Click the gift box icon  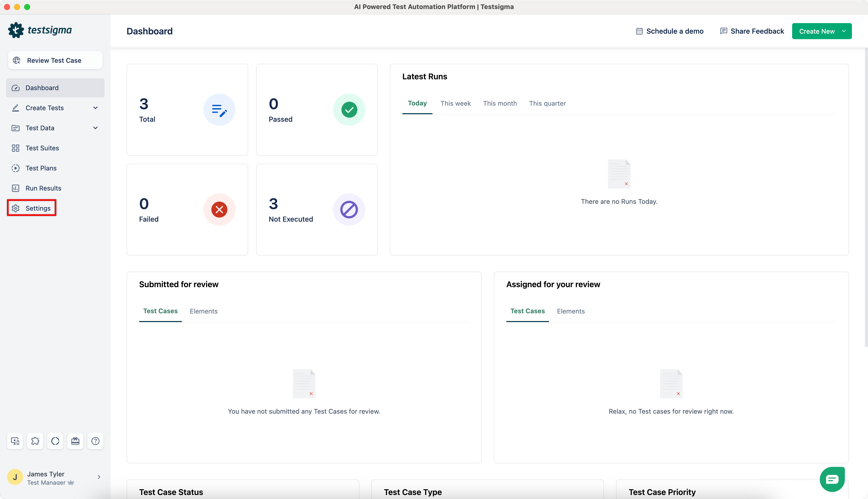point(75,441)
